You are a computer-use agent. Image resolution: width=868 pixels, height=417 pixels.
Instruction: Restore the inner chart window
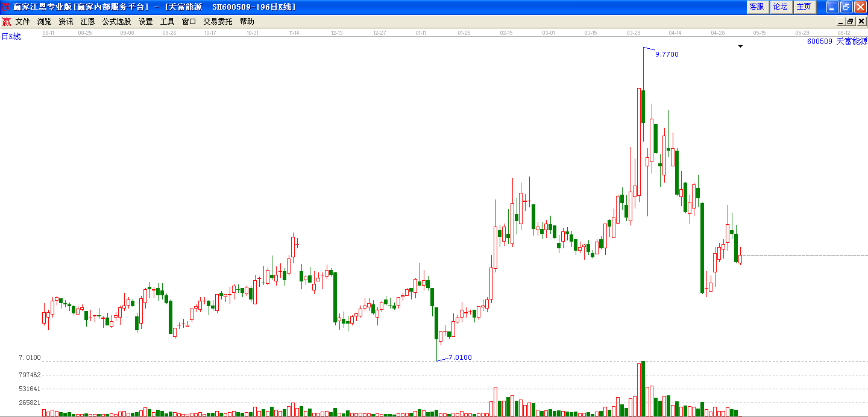(x=850, y=22)
